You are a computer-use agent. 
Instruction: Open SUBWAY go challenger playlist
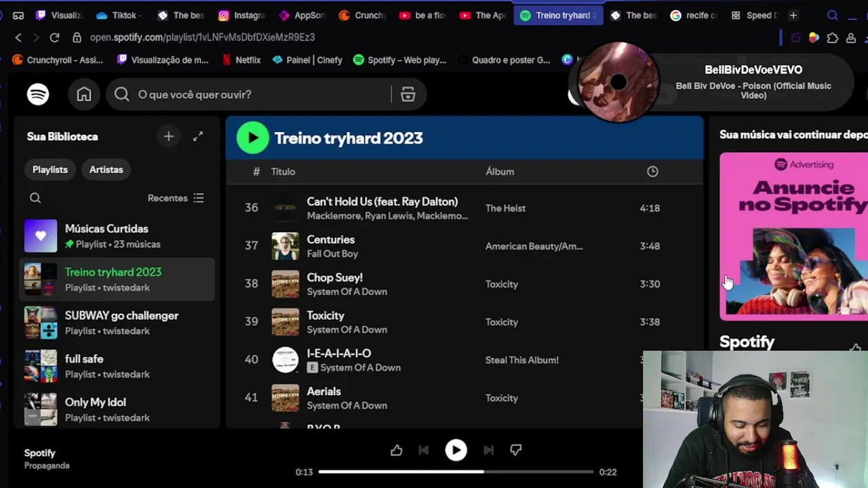click(118, 323)
